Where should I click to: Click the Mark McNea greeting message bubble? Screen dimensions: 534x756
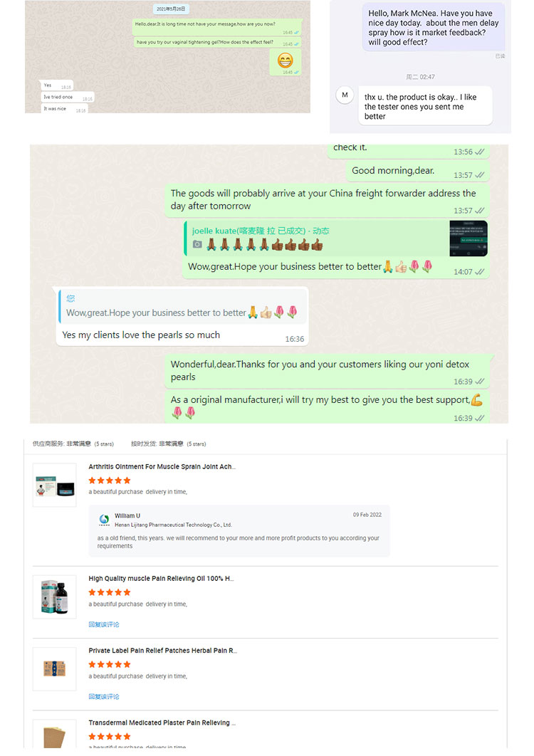pos(433,28)
